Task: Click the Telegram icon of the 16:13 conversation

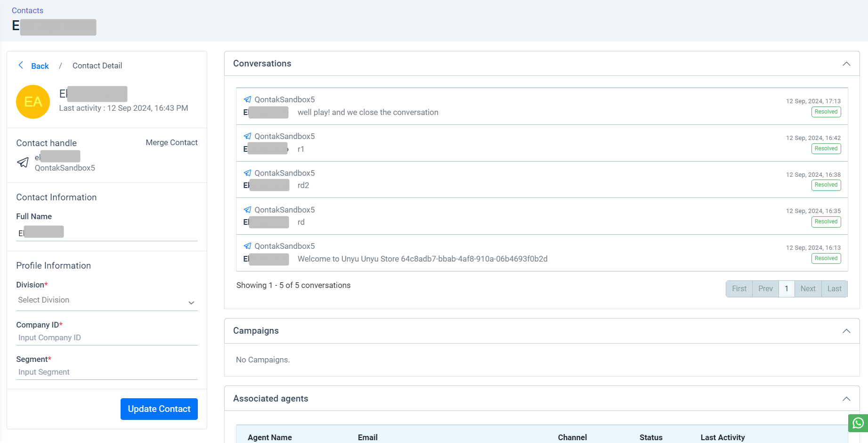Action: point(247,246)
